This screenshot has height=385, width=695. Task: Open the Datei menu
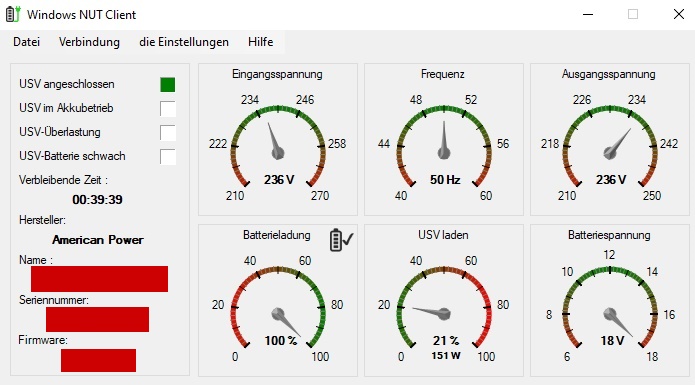[27, 42]
